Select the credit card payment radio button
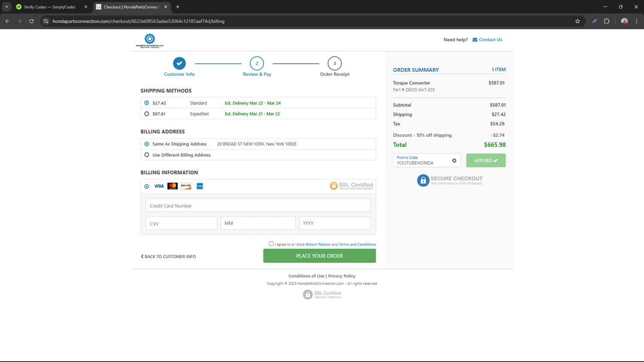 pos(147,186)
